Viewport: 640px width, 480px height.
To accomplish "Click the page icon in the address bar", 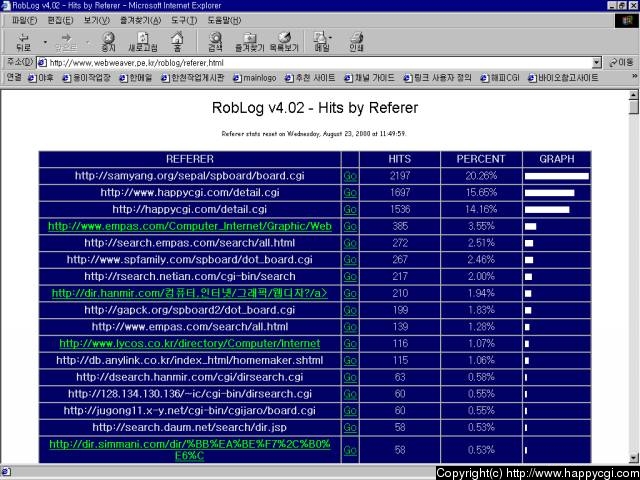I will (42, 63).
